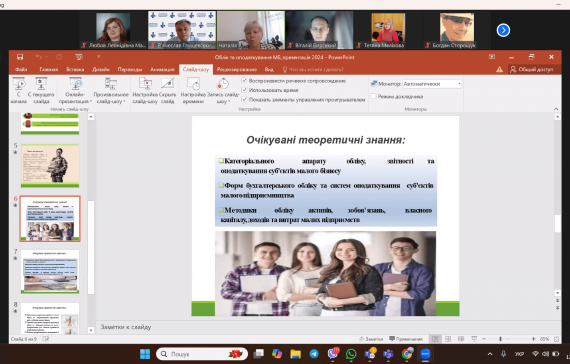Open the Online presentation button

[x=76, y=91]
